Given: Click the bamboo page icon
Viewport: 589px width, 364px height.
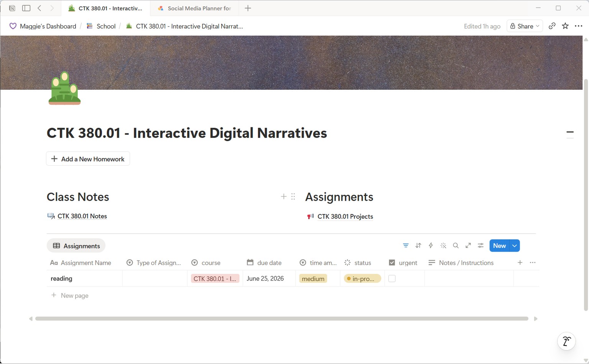Looking at the screenshot, I should pyautogui.click(x=64, y=88).
